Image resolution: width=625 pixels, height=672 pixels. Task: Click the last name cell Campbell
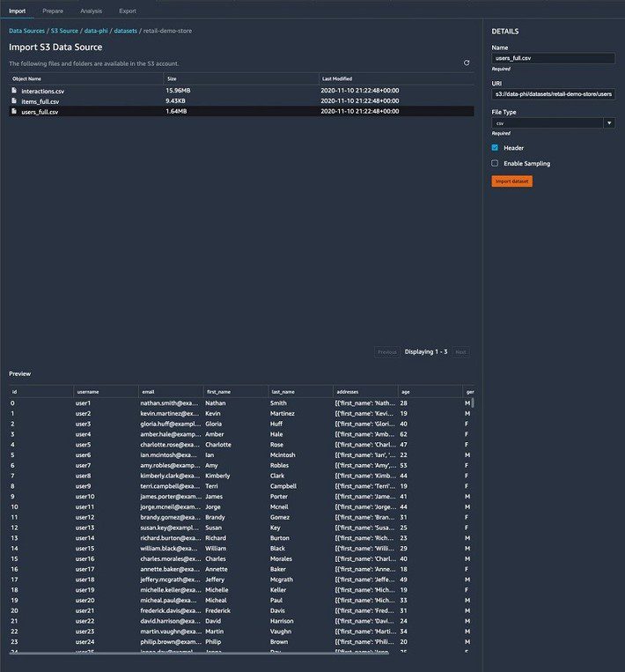point(283,486)
